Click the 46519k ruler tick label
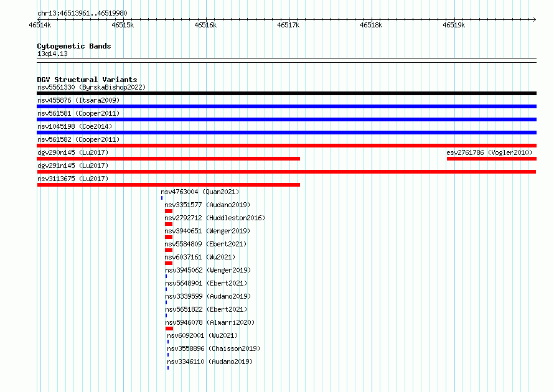The image size is (554, 392). (454, 25)
